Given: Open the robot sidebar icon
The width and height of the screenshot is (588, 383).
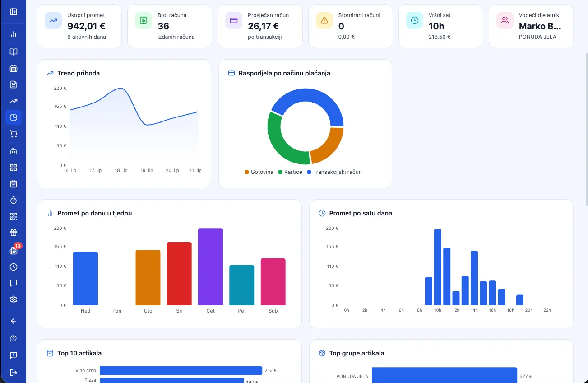Looking at the screenshot, I should 14,151.
